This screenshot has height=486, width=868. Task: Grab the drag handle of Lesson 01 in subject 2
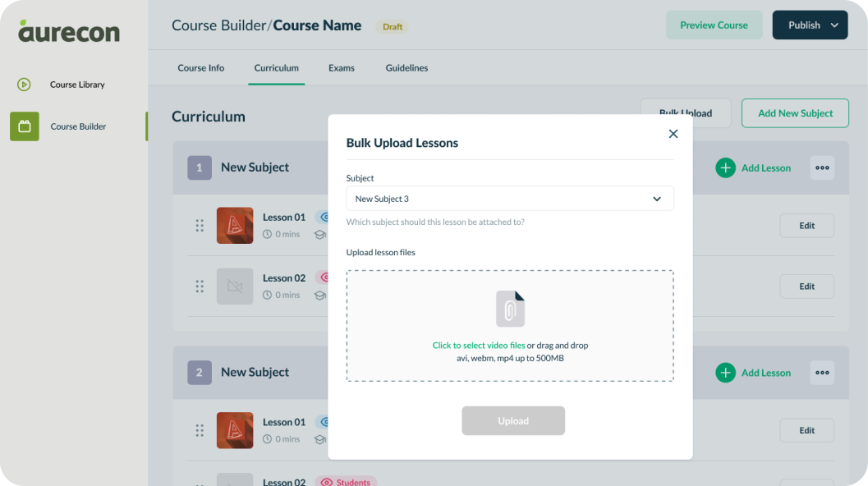(x=200, y=430)
